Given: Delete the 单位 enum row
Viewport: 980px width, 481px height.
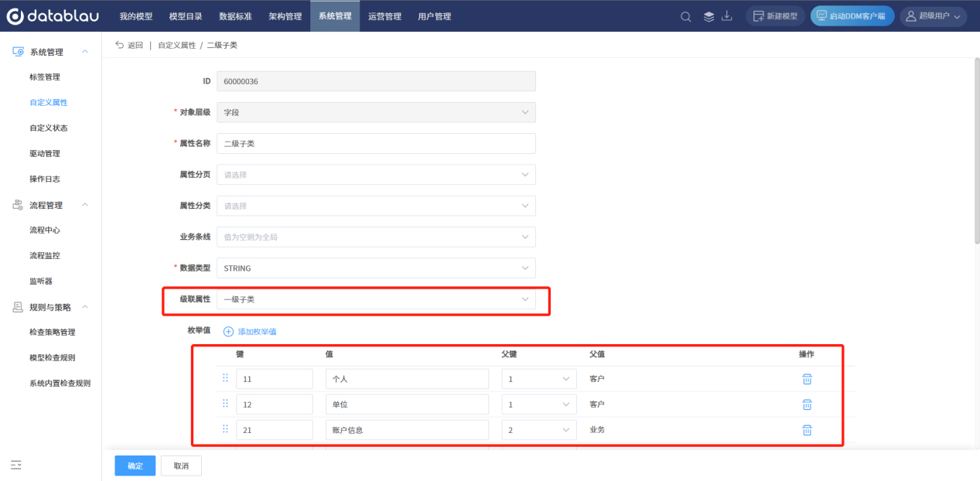Looking at the screenshot, I should coord(807,404).
